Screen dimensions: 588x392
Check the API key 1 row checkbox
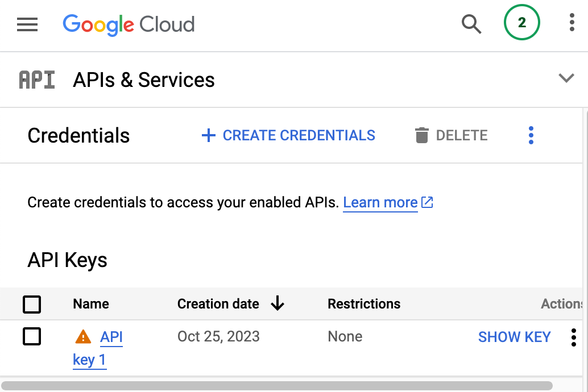tap(32, 336)
